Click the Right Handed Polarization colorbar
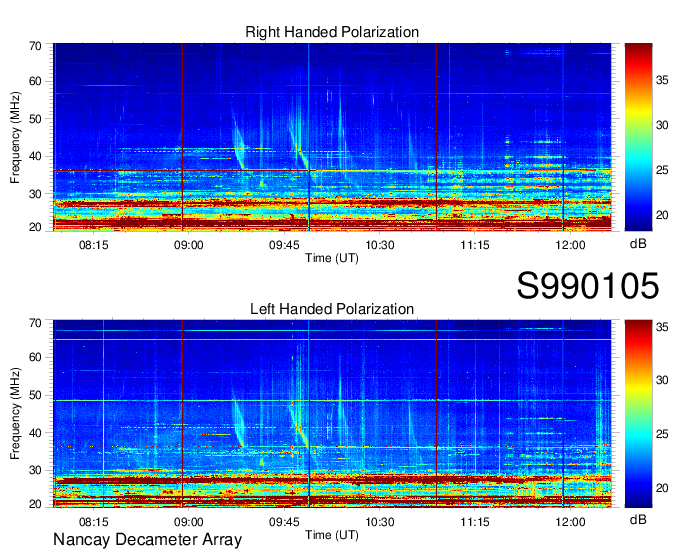This screenshot has height=552, width=680. 638,137
